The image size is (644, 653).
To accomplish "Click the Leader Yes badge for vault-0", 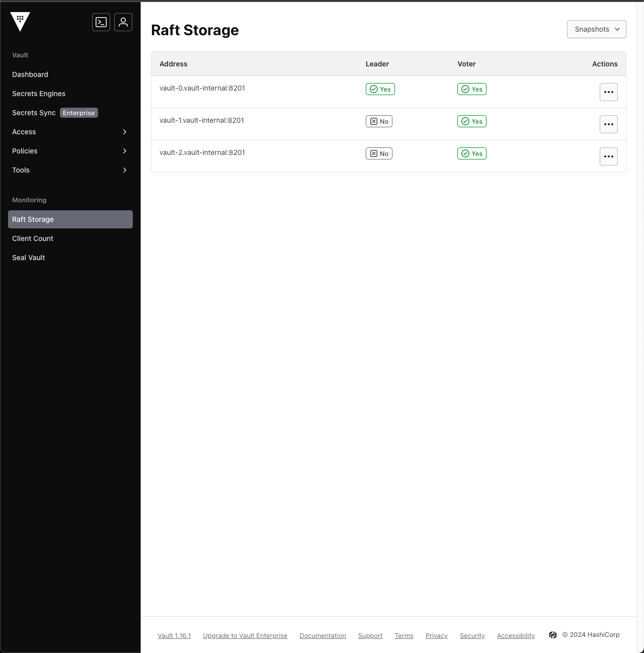I will point(380,89).
